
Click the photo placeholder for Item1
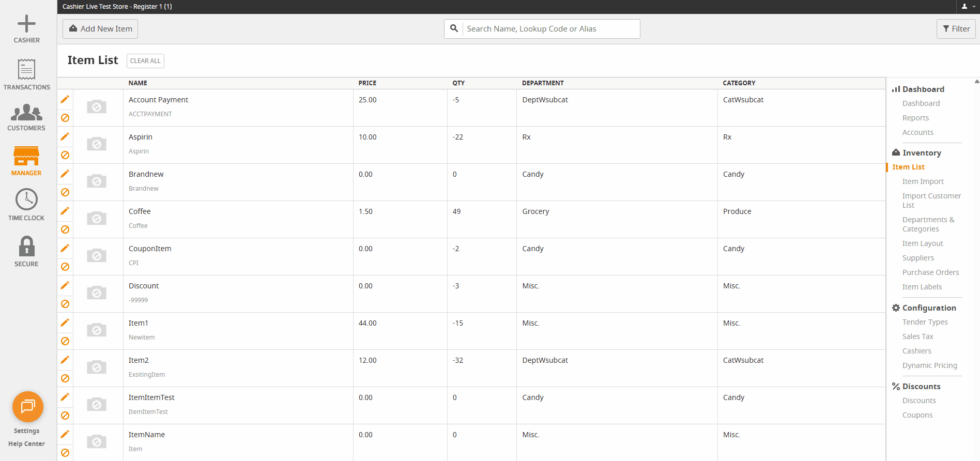[97, 330]
